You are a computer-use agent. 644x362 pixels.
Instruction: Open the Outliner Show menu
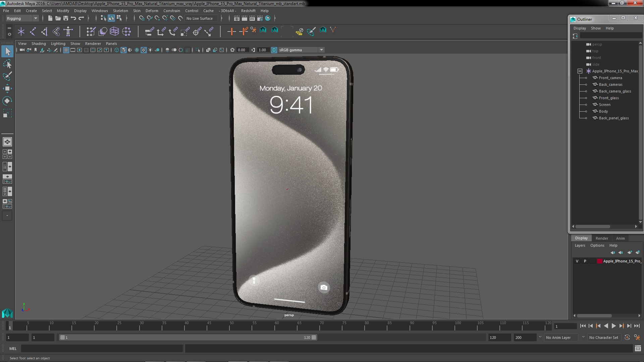click(x=596, y=28)
